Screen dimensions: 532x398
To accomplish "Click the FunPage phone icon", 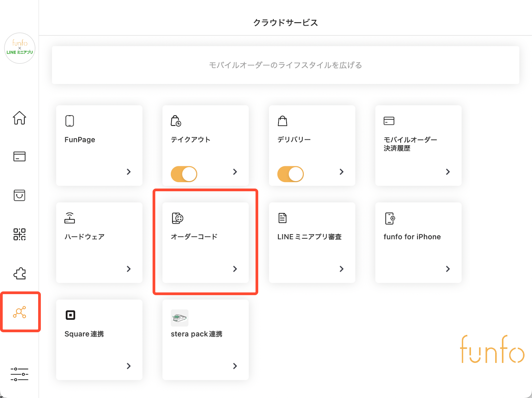I will pyautogui.click(x=70, y=121).
